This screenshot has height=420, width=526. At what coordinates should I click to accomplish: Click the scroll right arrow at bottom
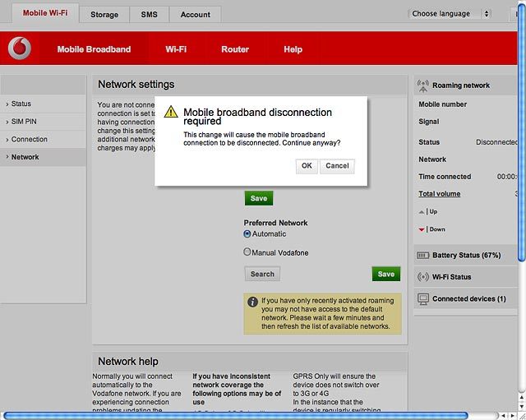point(512,416)
